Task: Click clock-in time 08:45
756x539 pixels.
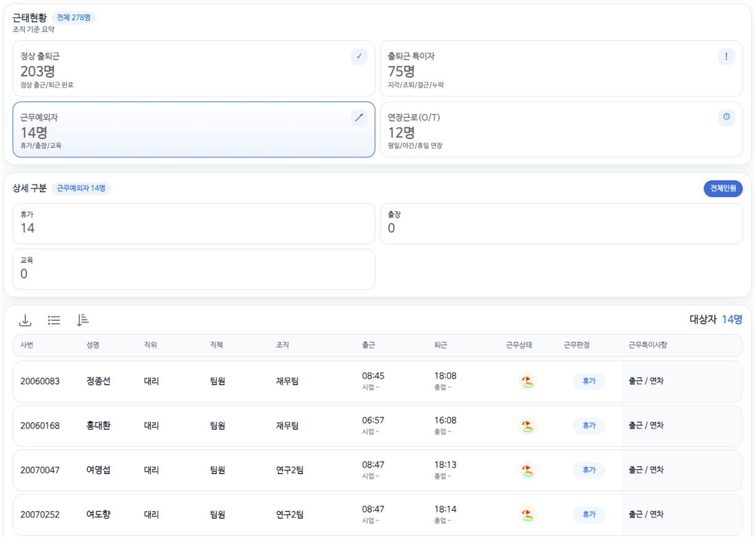Action: [x=373, y=376]
